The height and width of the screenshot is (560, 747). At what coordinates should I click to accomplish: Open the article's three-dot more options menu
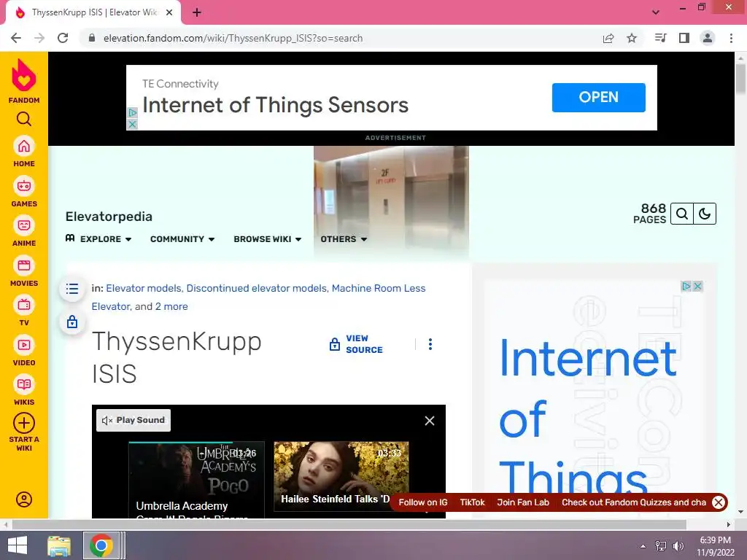tap(430, 344)
